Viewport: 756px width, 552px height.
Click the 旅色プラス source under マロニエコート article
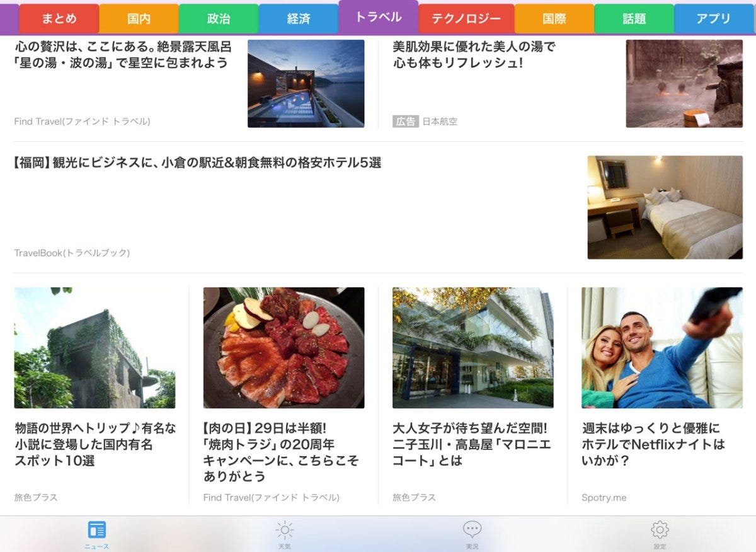pyautogui.click(x=414, y=498)
